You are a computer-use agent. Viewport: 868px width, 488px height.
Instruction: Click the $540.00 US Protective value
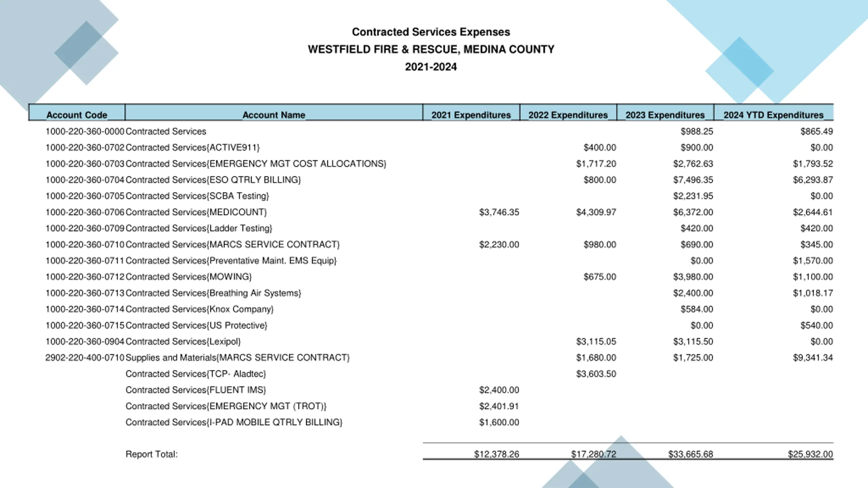click(817, 326)
